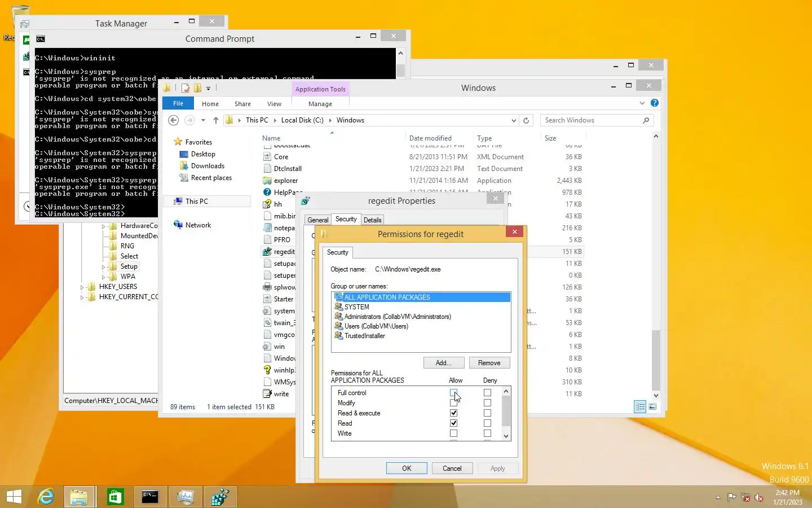Select the explorer application file icon

click(267, 181)
